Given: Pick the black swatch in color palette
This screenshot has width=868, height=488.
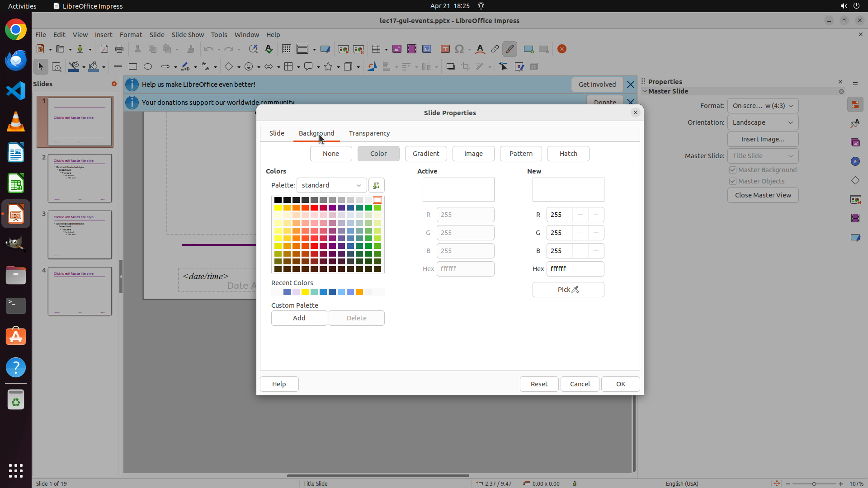Looking at the screenshot, I should pos(278,200).
